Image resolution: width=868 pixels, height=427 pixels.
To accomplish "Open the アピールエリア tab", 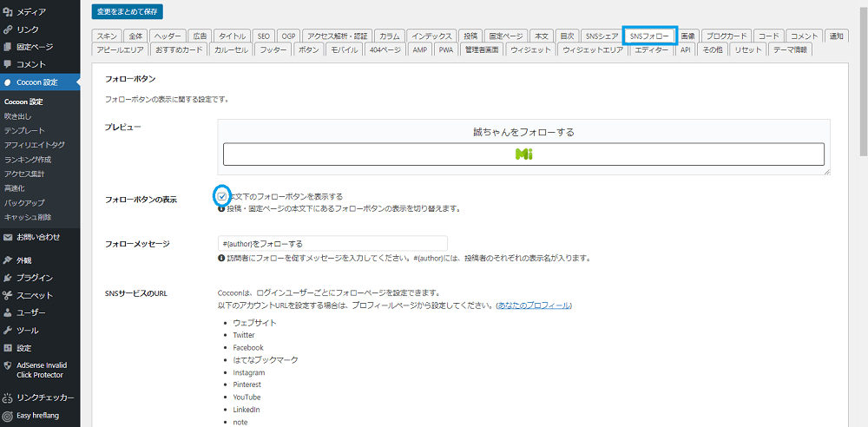I will tap(120, 49).
